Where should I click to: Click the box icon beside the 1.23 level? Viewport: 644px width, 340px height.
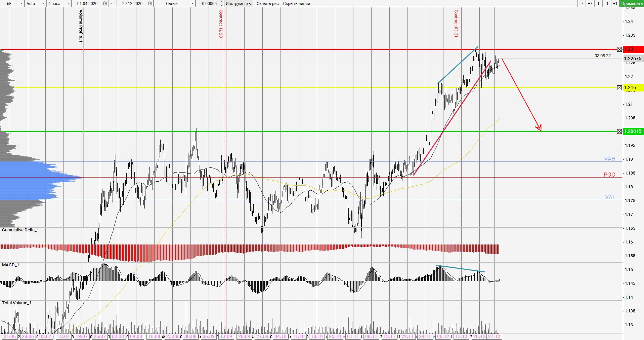coord(619,49)
